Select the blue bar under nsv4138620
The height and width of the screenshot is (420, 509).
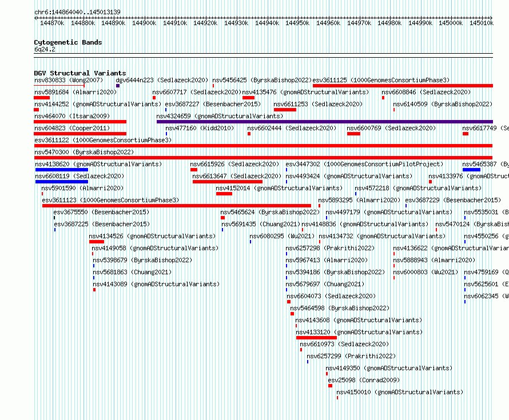tap(62, 170)
